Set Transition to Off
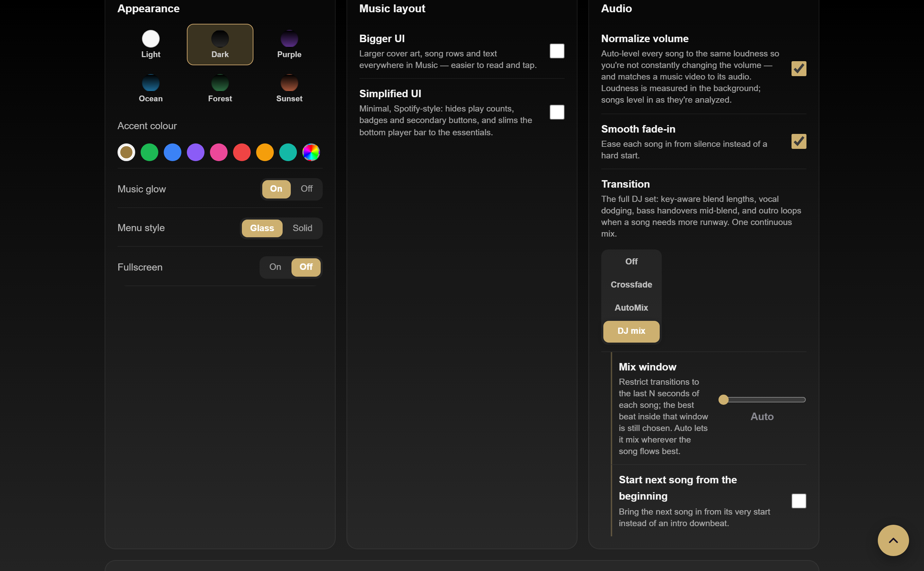This screenshot has height=571, width=924. click(631, 262)
